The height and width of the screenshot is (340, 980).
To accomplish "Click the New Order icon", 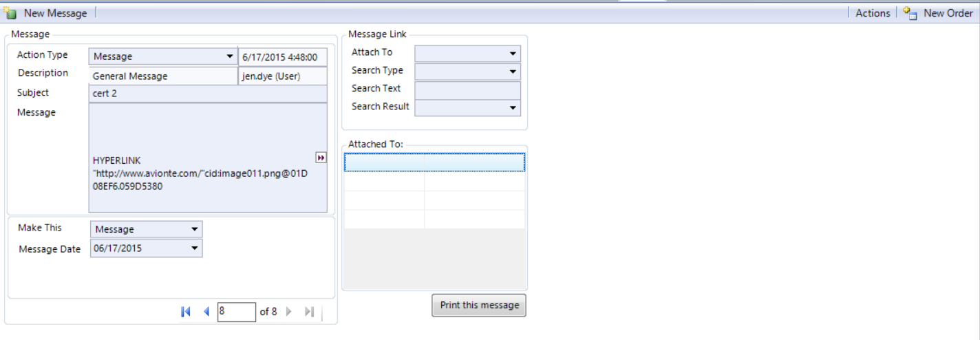I will pos(910,13).
